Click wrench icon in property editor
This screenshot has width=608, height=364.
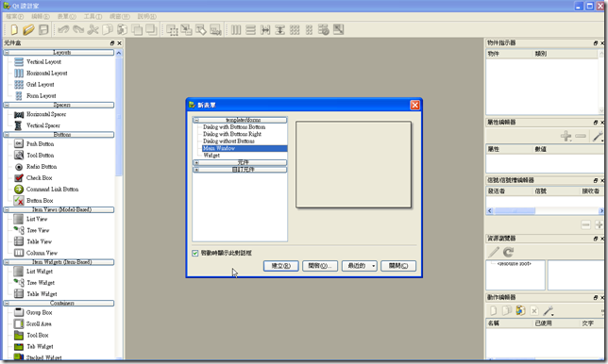598,136
